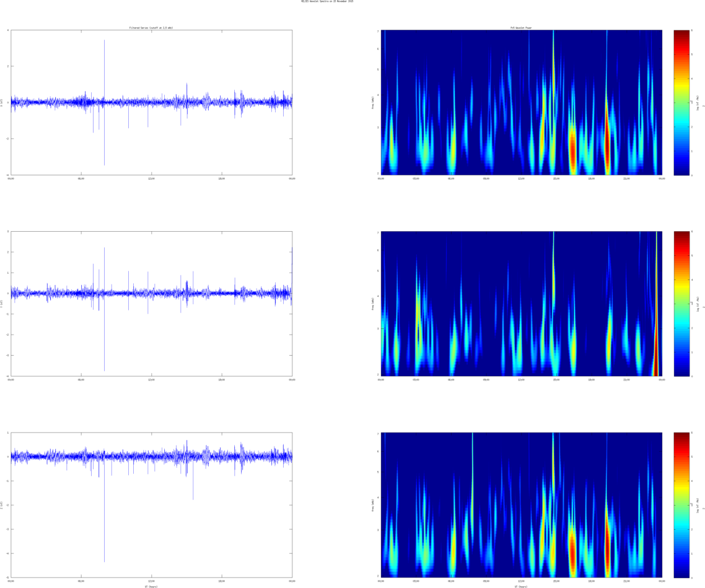The width and height of the screenshot is (705, 588).
Task: Select the Y component filtered time series plot
Action: click(152, 304)
